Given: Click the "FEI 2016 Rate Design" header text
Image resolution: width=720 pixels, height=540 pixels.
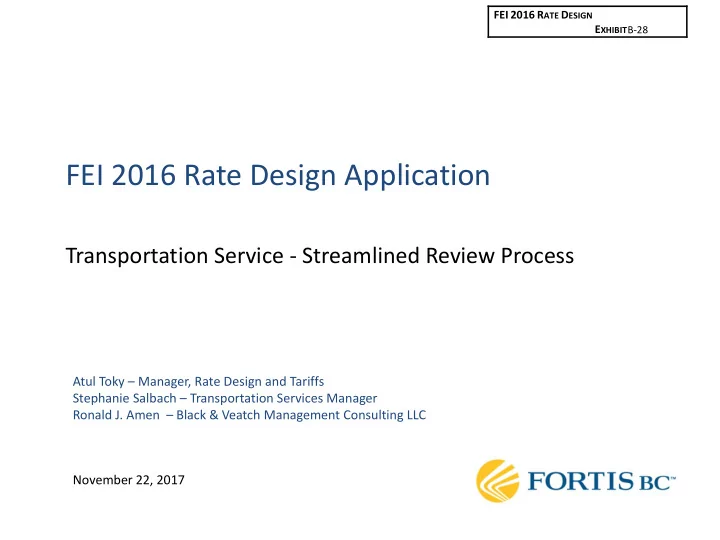Looking at the screenshot, I should 543,15.
